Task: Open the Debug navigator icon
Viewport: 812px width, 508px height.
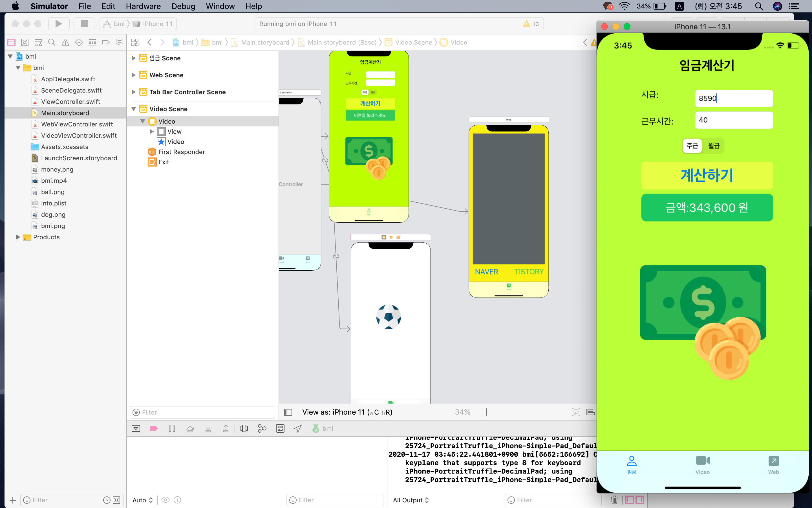Action: (x=92, y=42)
